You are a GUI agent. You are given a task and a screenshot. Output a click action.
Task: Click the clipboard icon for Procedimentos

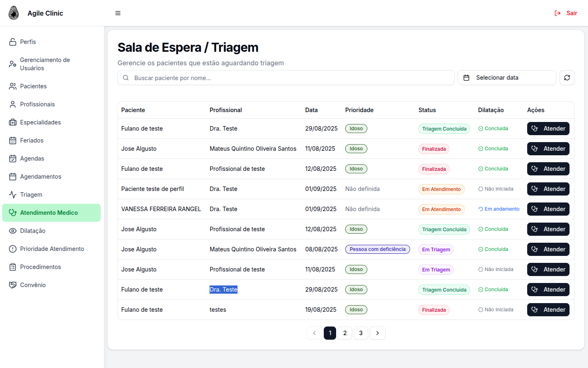pos(13,267)
